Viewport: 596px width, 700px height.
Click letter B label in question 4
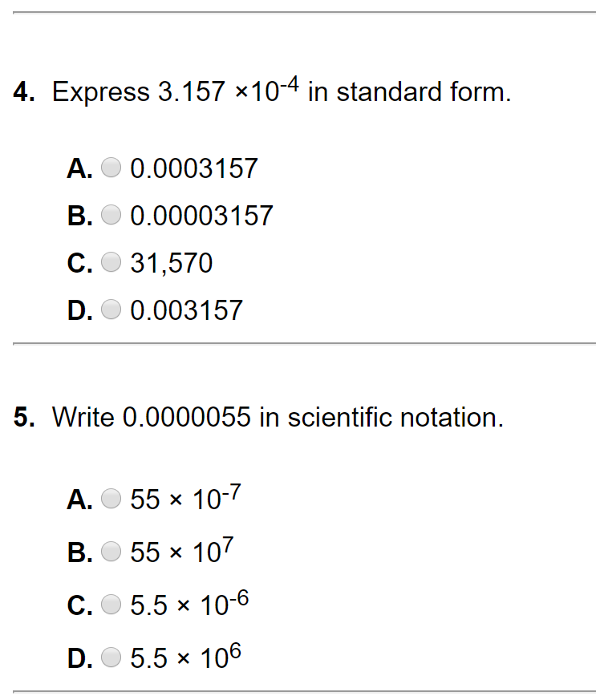pos(80,216)
